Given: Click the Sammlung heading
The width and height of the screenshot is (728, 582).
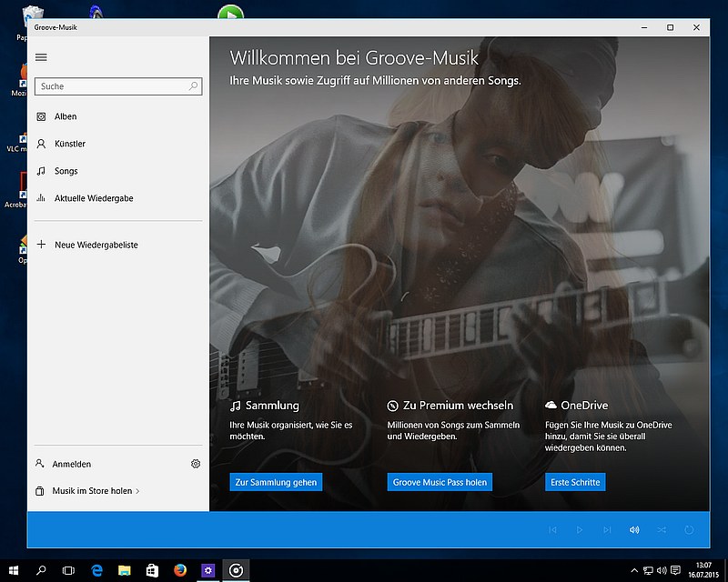Looking at the screenshot, I should point(272,406).
